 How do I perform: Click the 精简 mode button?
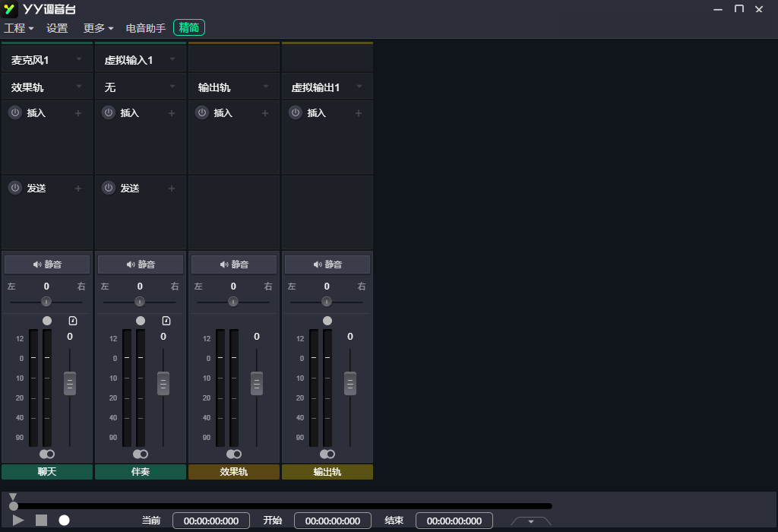(188, 27)
